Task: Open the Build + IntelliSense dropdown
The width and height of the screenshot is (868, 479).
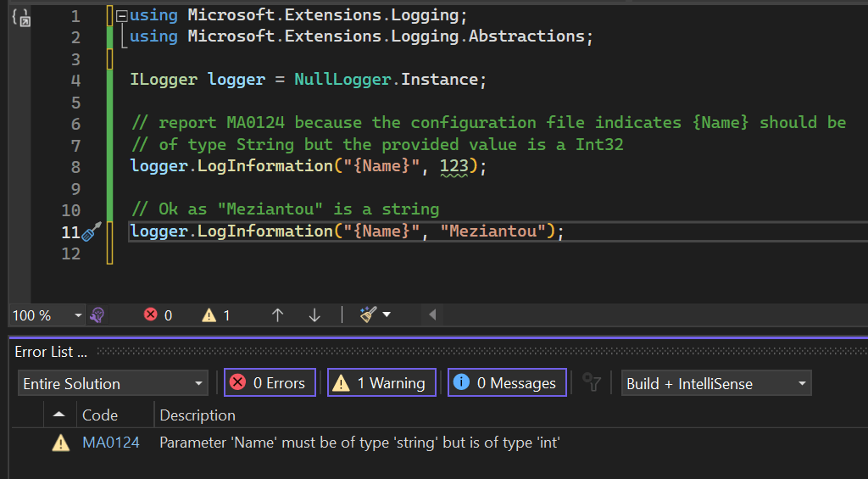Action: coord(716,383)
